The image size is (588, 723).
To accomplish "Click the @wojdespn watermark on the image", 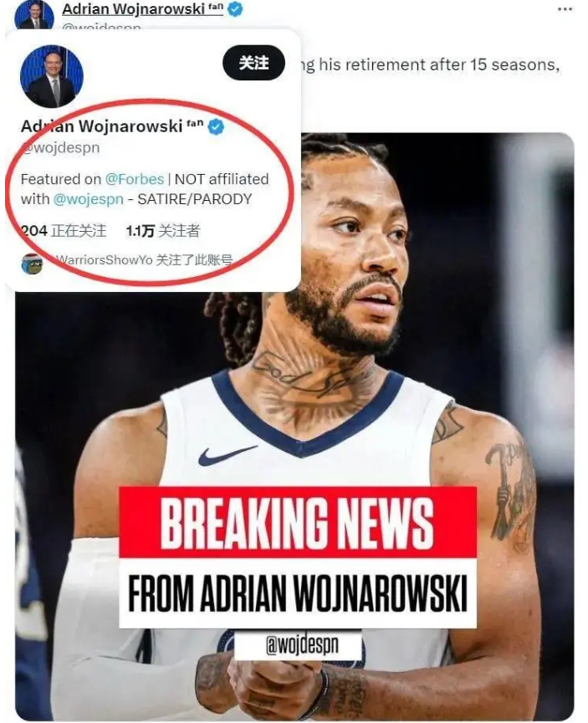I will click(x=302, y=644).
